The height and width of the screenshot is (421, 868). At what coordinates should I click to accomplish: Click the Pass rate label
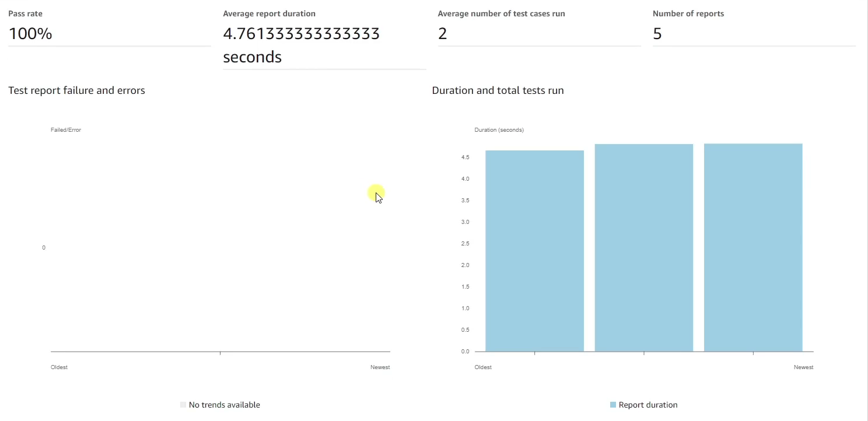point(25,13)
